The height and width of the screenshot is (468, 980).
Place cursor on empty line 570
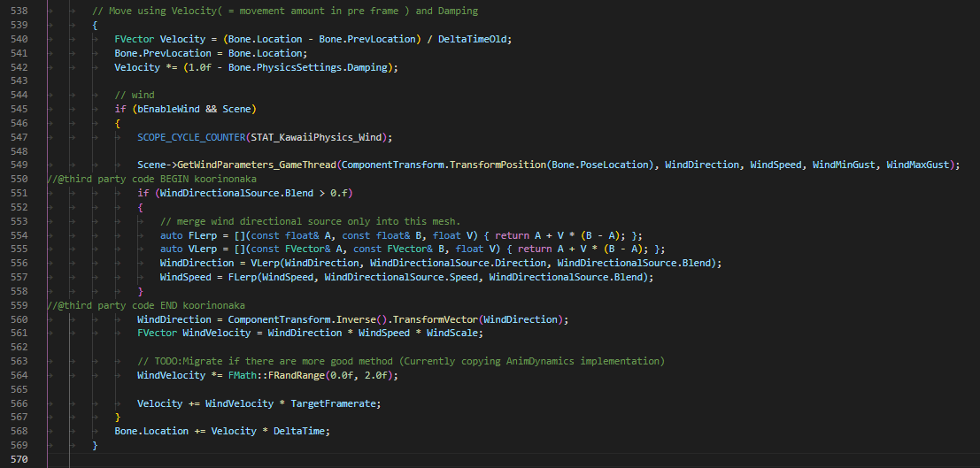point(513,459)
